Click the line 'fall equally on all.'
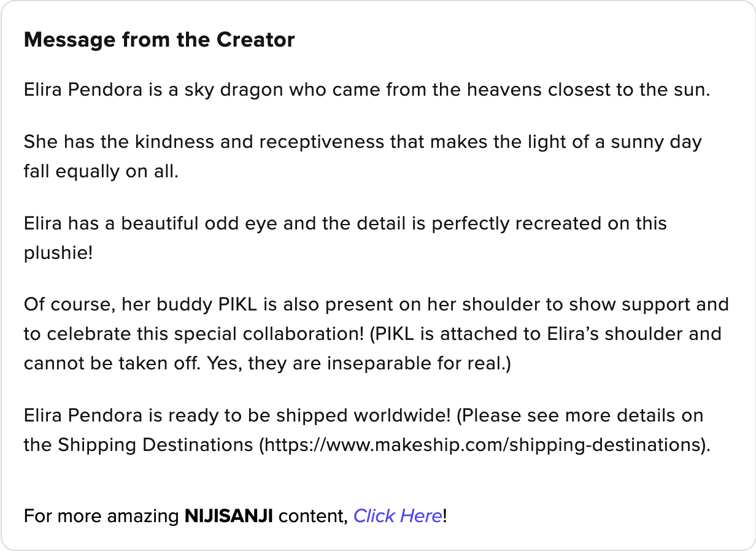Screen dimensions: 756x551 tap(101, 171)
